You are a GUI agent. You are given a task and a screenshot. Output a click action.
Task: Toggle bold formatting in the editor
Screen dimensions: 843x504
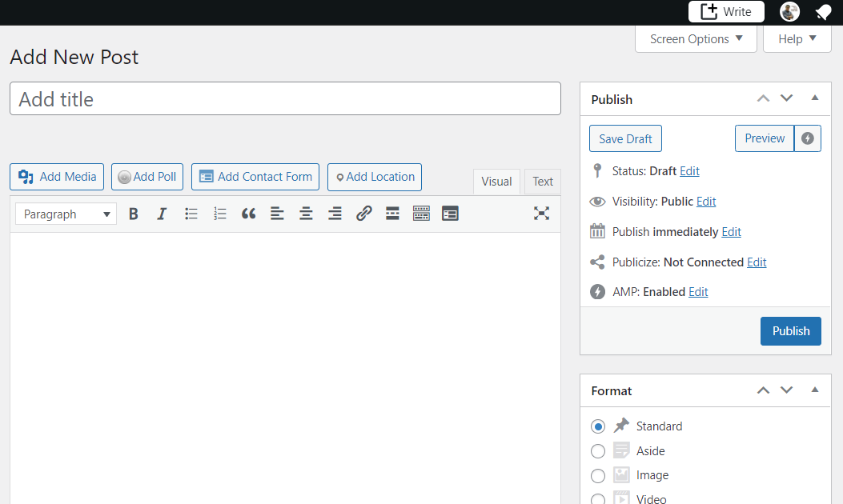click(x=133, y=213)
